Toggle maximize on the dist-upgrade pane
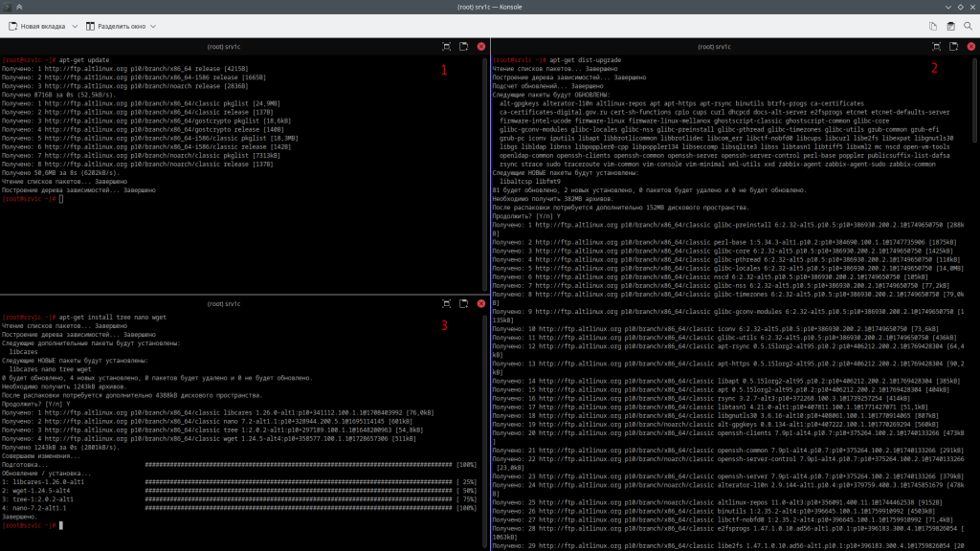The height and width of the screenshot is (551, 980). pos(935,46)
